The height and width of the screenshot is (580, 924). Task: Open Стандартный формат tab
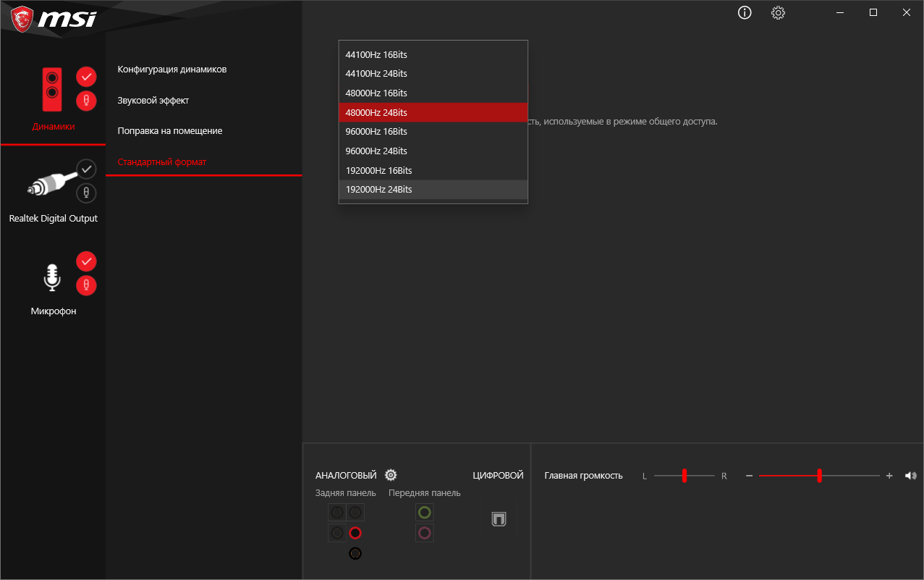[x=162, y=161]
